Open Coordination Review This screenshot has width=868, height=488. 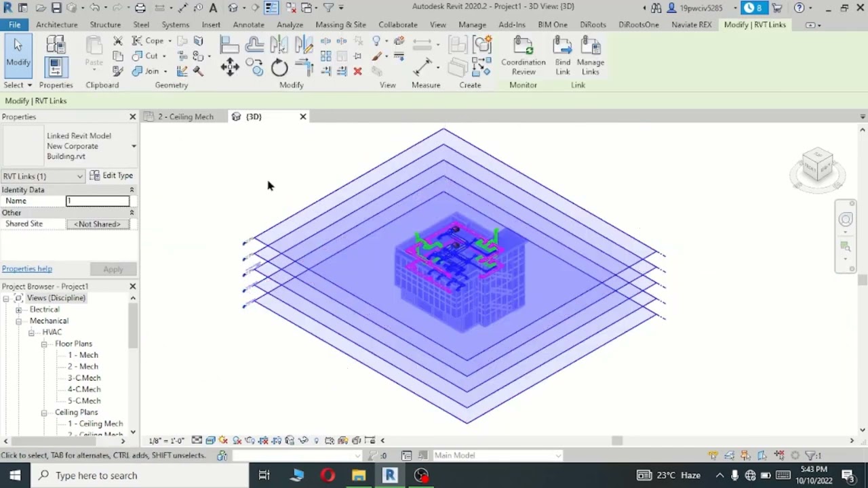tap(523, 56)
